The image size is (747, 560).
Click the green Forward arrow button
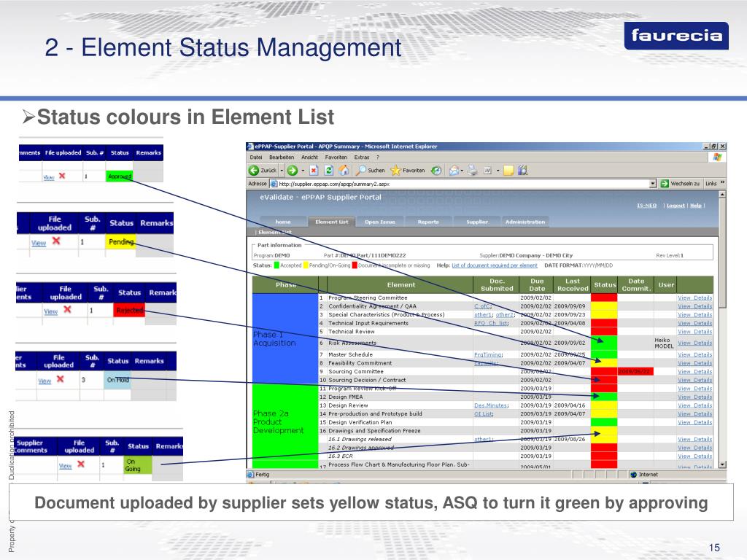(292, 170)
